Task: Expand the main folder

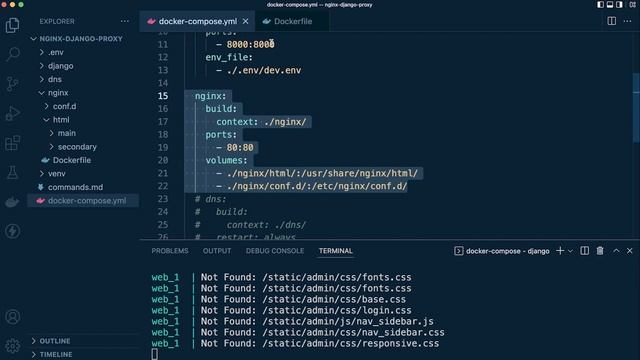Action: pyautogui.click(x=67, y=133)
